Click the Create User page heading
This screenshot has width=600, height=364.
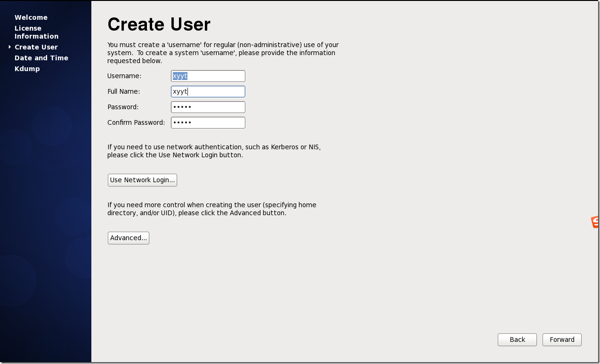159,24
